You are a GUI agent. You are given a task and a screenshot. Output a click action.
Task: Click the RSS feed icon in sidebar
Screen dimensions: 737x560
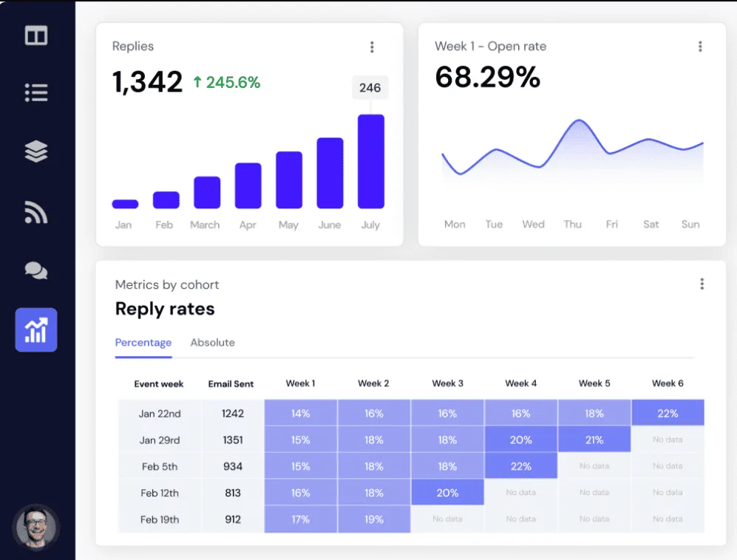pyautogui.click(x=35, y=212)
